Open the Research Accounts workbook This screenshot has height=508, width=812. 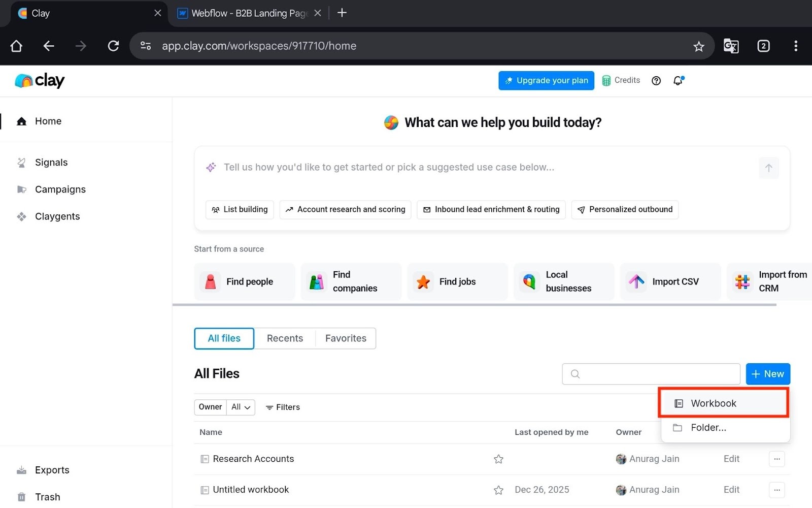253,459
